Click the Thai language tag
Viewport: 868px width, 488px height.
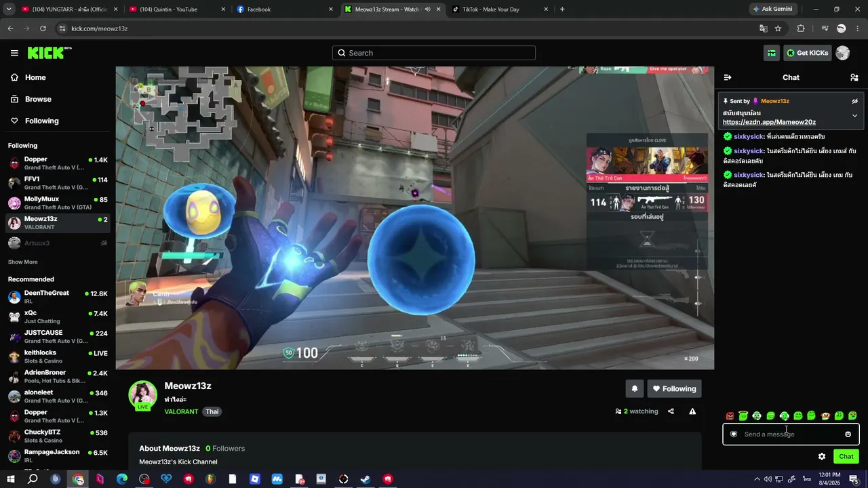pyautogui.click(x=212, y=411)
